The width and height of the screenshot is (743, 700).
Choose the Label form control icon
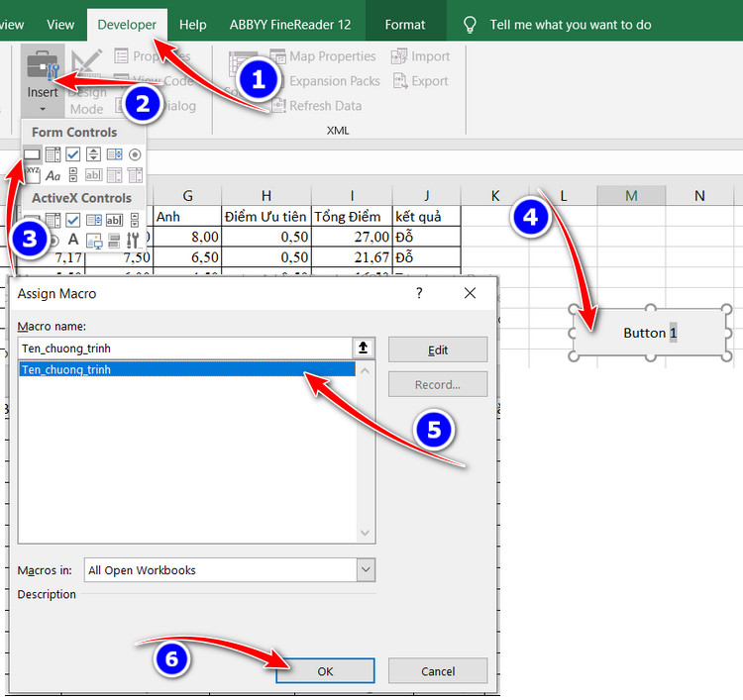53,175
